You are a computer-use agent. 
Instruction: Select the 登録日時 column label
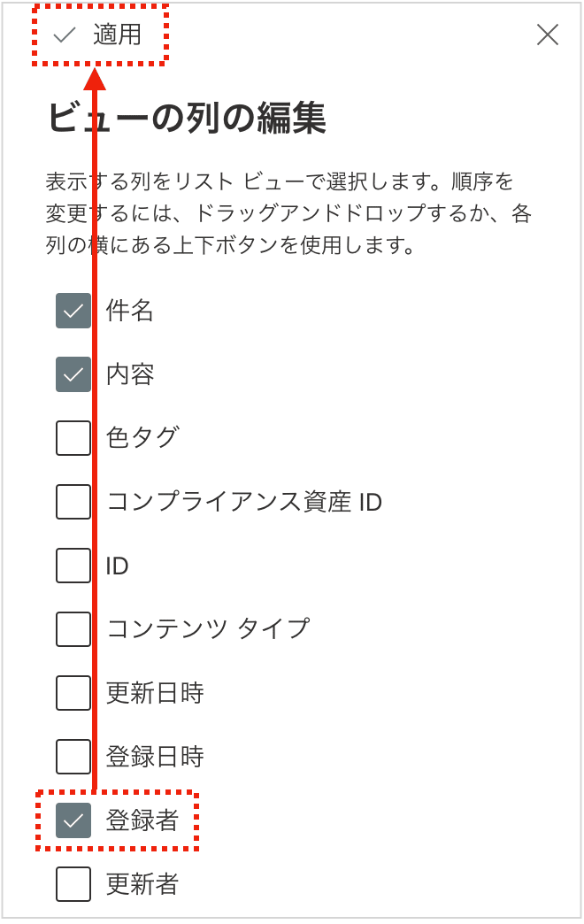click(x=155, y=757)
